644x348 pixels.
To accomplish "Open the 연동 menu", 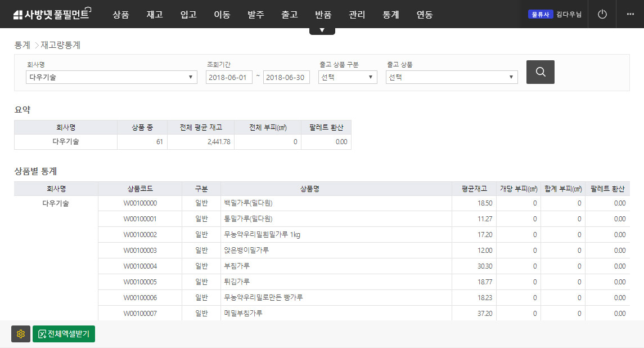I will [x=425, y=15].
